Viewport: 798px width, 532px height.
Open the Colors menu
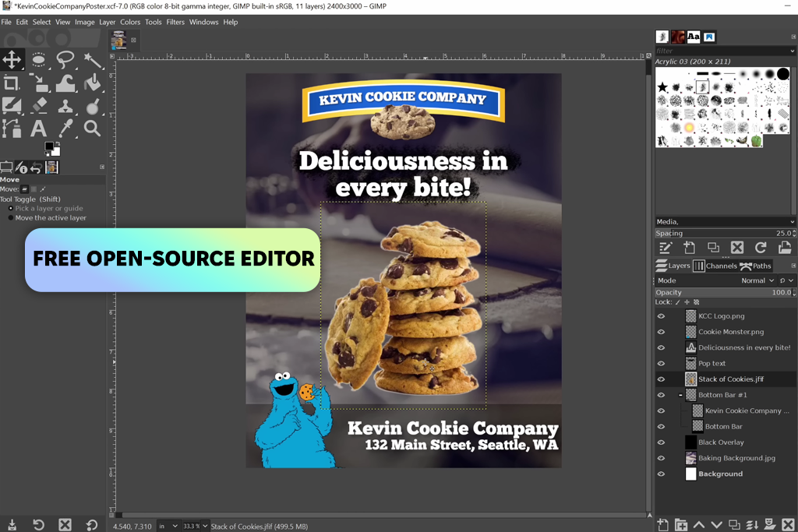[130, 22]
